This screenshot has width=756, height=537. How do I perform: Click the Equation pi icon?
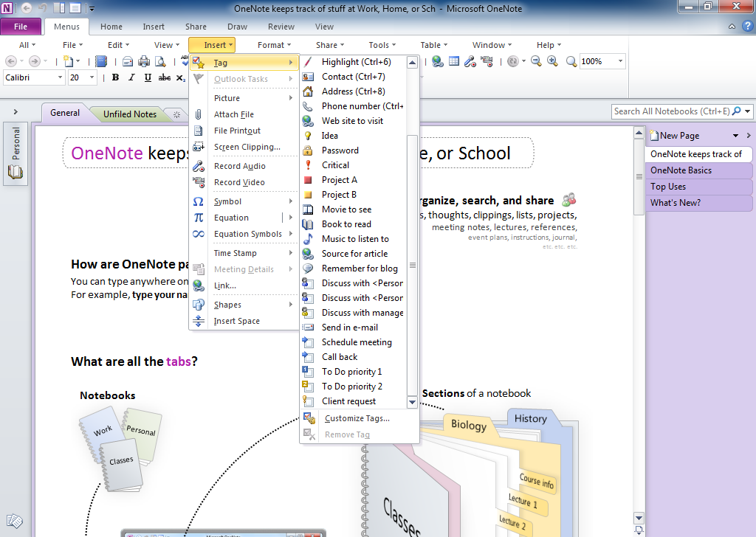(198, 218)
